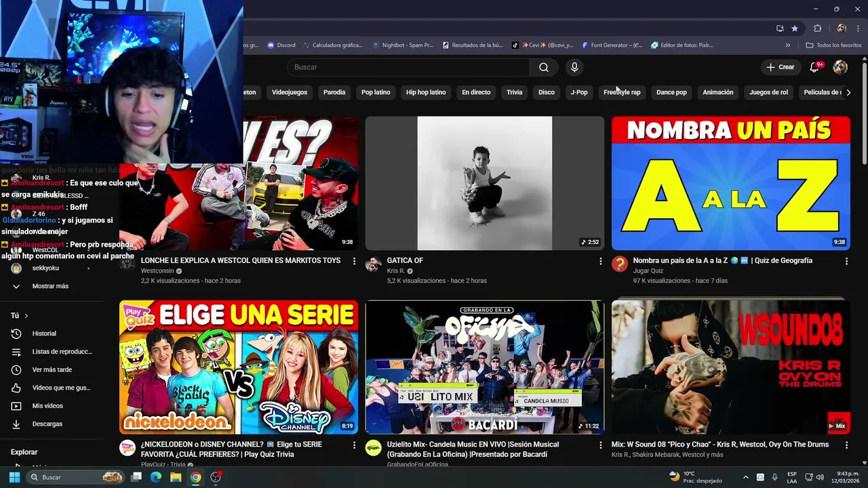Open the Chrome three-dot menu

859,28
